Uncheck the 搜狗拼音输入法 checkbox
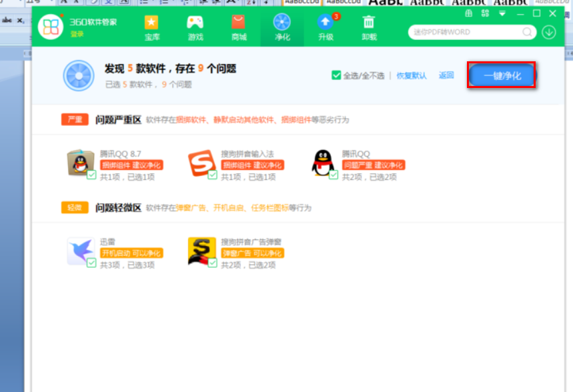Screen dimensions: 573x392 pos(212,175)
